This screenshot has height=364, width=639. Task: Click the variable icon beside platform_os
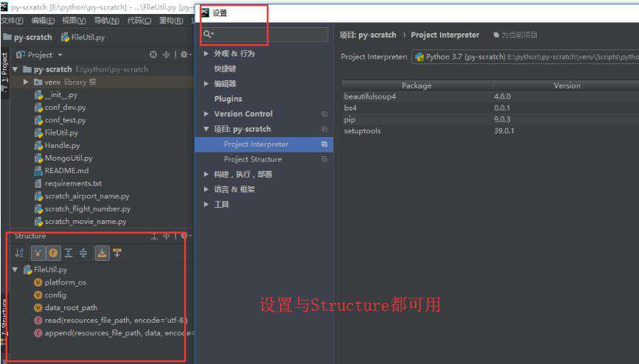(38, 282)
